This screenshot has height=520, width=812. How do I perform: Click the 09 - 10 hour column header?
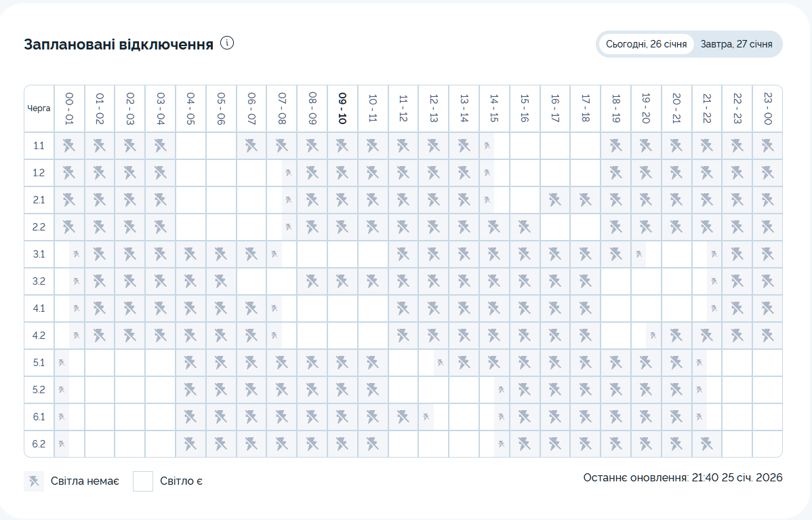pyautogui.click(x=342, y=108)
